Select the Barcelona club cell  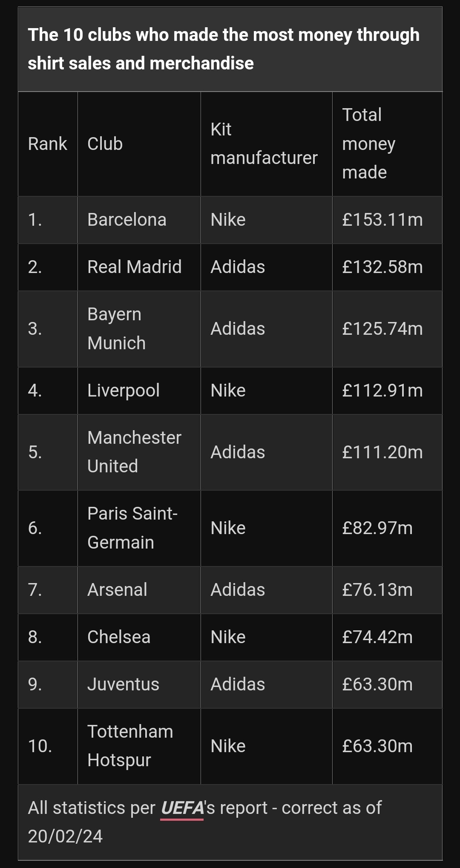pyautogui.click(x=139, y=220)
